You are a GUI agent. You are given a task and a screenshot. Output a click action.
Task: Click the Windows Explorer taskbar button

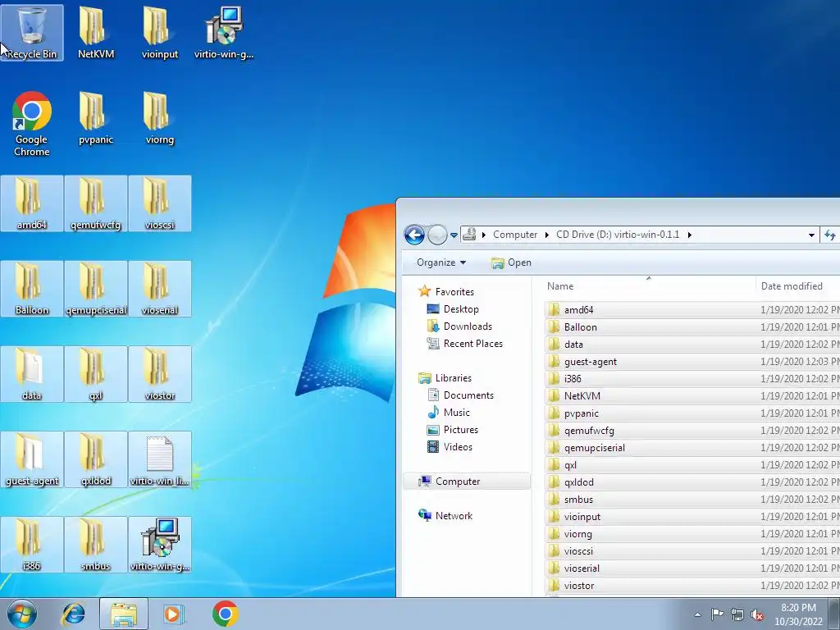pyautogui.click(x=124, y=614)
